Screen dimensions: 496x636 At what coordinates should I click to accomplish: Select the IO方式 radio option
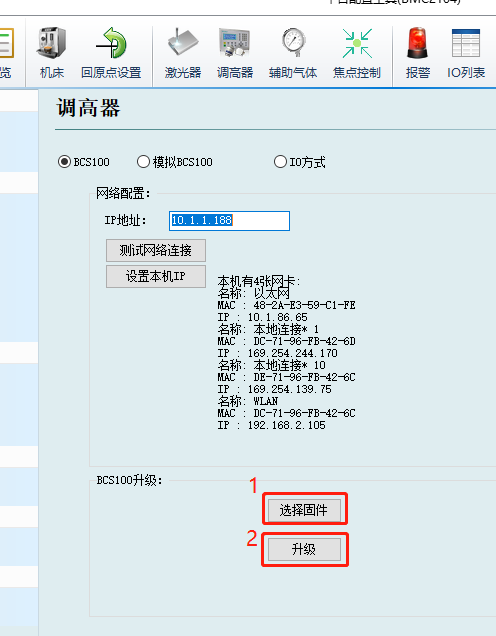point(300,162)
